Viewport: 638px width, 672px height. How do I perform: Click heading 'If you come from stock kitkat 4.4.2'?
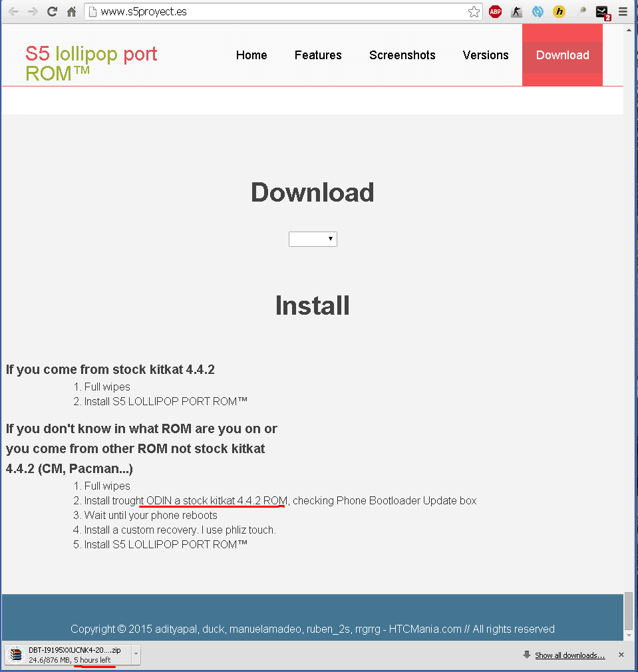pos(110,369)
